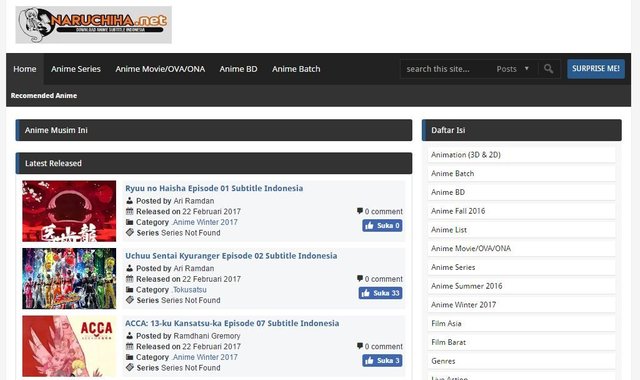The height and width of the screenshot is (380, 640).
Task: Open Animation (3D & 2D) in Daftar Isi
Action: point(522,155)
